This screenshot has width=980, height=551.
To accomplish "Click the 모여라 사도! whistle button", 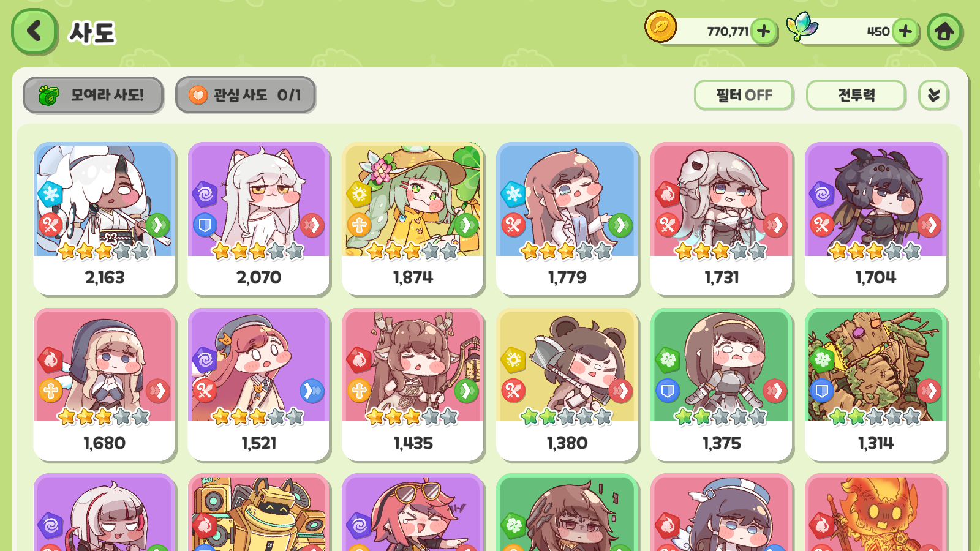I will 93,95.
